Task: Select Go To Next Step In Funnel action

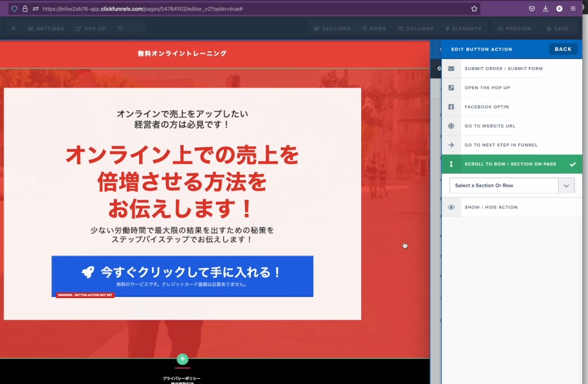Action: [512, 145]
